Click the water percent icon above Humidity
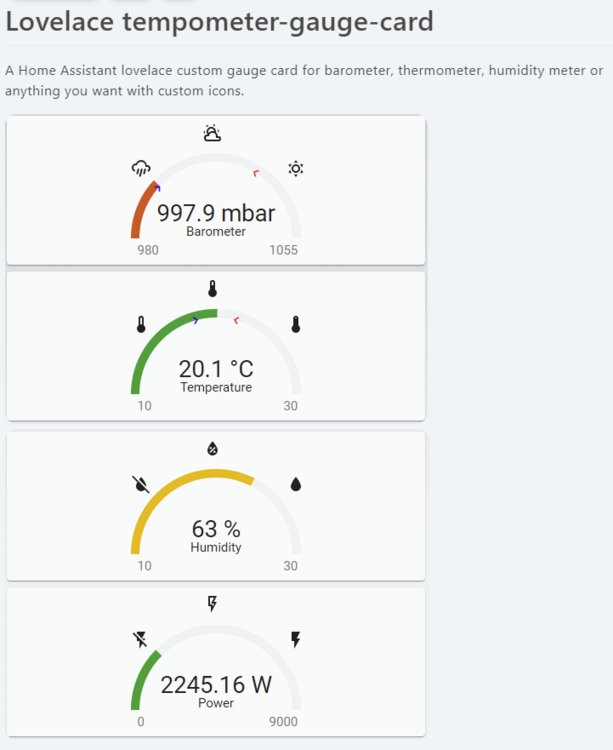613x750 pixels. click(212, 447)
